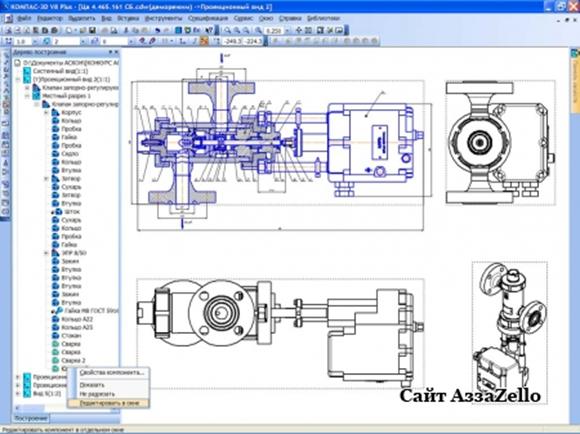This screenshot has height=434, width=580.
Task: Open the Редактор menu
Action: [x=50, y=18]
